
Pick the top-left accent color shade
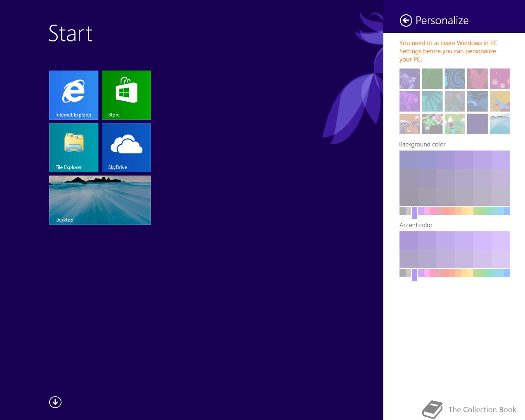point(409,240)
